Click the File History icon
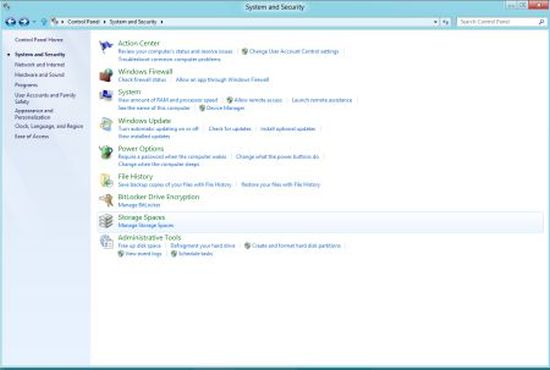The height and width of the screenshot is (370, 550). tap(106, 180)
